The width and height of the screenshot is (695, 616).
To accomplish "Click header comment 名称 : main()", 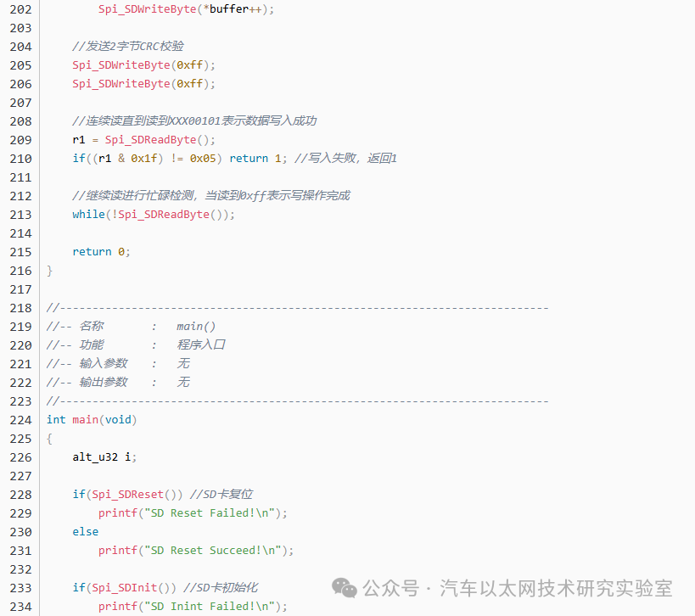I will pos(132,327).
